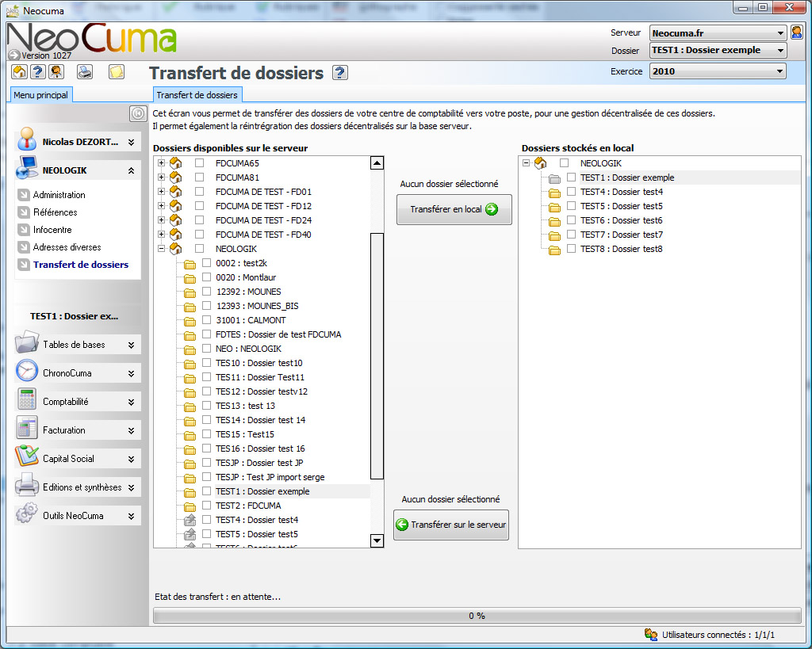
Task: Click the Transférer sur le serveur button
Action: [x=451, y=525]
